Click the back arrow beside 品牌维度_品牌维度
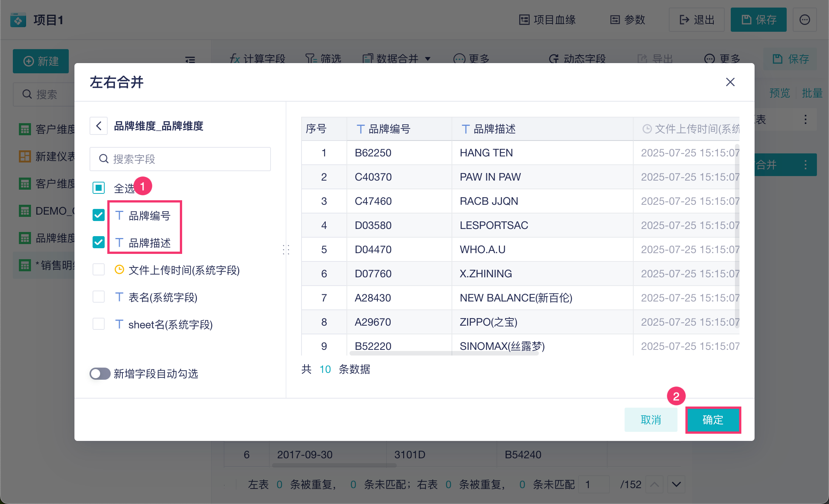Image resolution: width=829 pixels, height=504 pixels. pyautogui.click(x=99, y=126)
